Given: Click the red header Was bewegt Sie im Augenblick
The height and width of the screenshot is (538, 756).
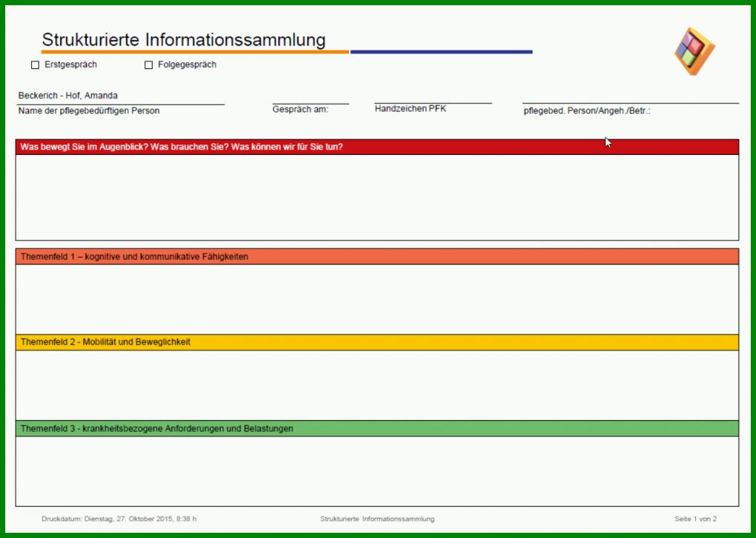Looking at the screenshot, I should click(377, 147).
